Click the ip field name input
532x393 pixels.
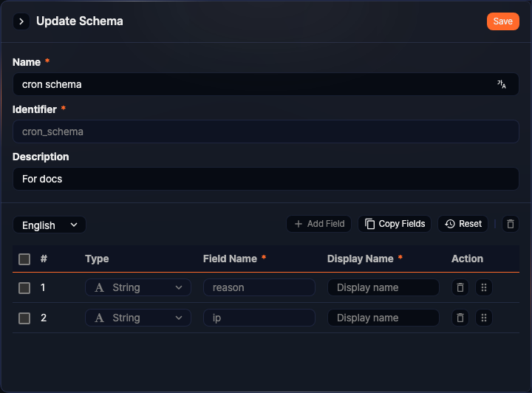coord(259,318)
